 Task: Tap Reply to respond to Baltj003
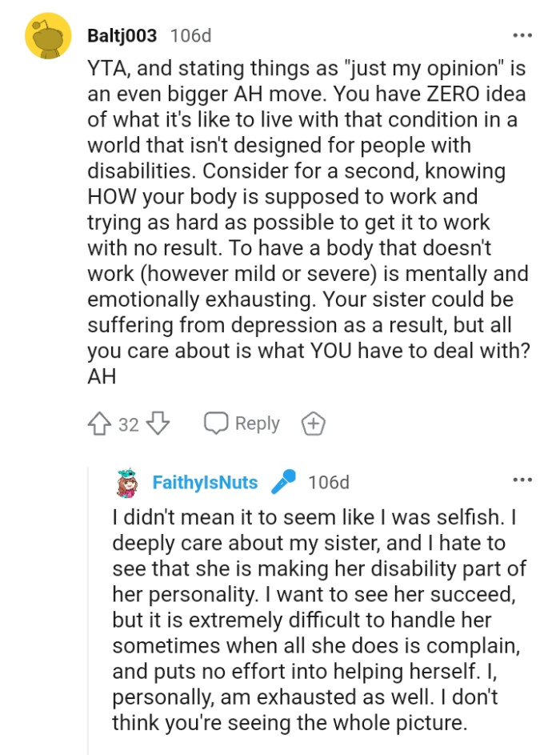tap(256, 424)
